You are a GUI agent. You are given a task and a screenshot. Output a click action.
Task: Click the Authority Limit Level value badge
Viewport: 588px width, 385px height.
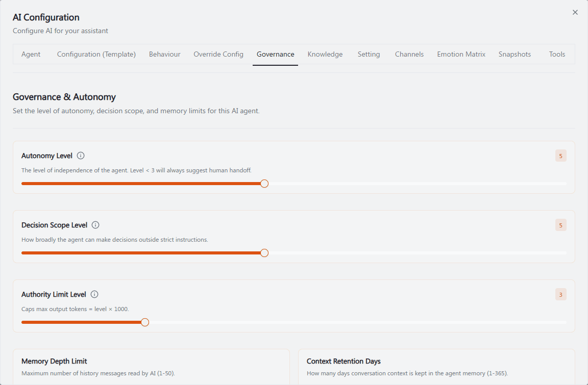click(561, 294)
